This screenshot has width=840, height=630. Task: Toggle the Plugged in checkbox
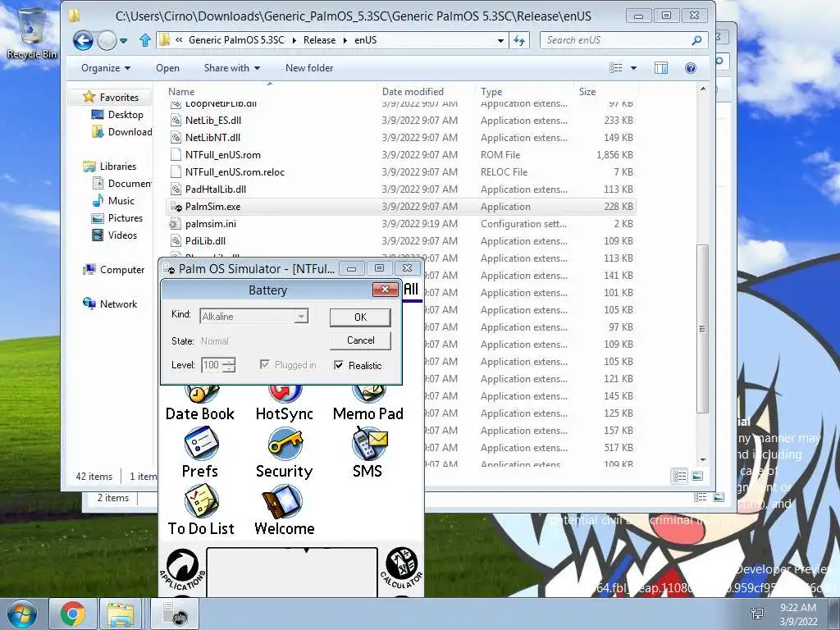tap(264, 365)
